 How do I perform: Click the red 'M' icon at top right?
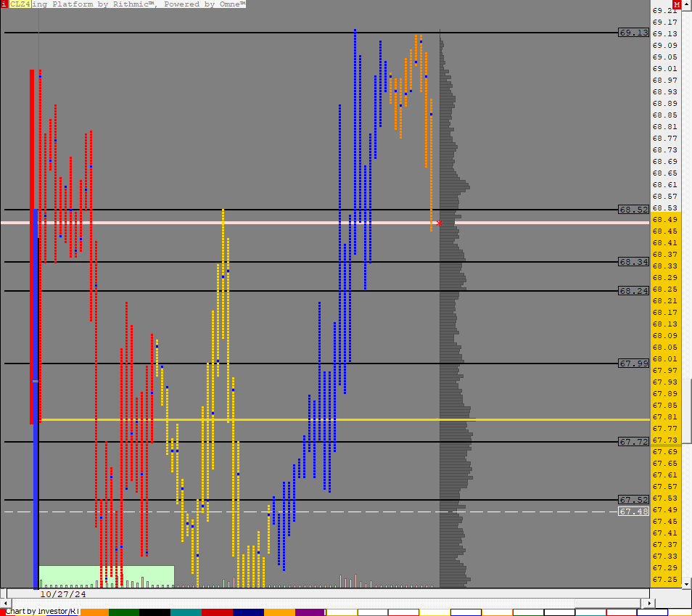click(676, 4)
